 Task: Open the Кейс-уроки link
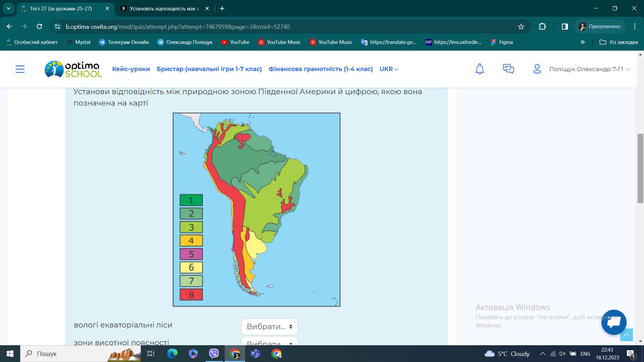click(131, 69)
